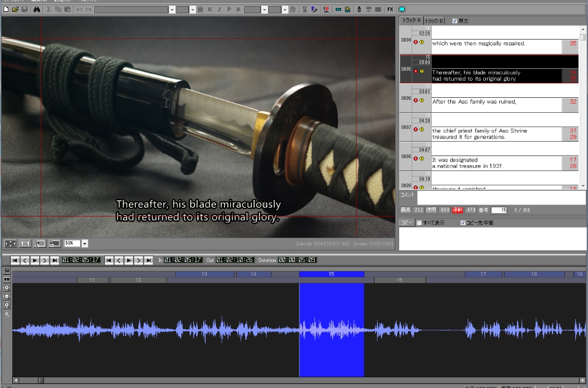Go to subtitle end in second transport group

(149, 260)
